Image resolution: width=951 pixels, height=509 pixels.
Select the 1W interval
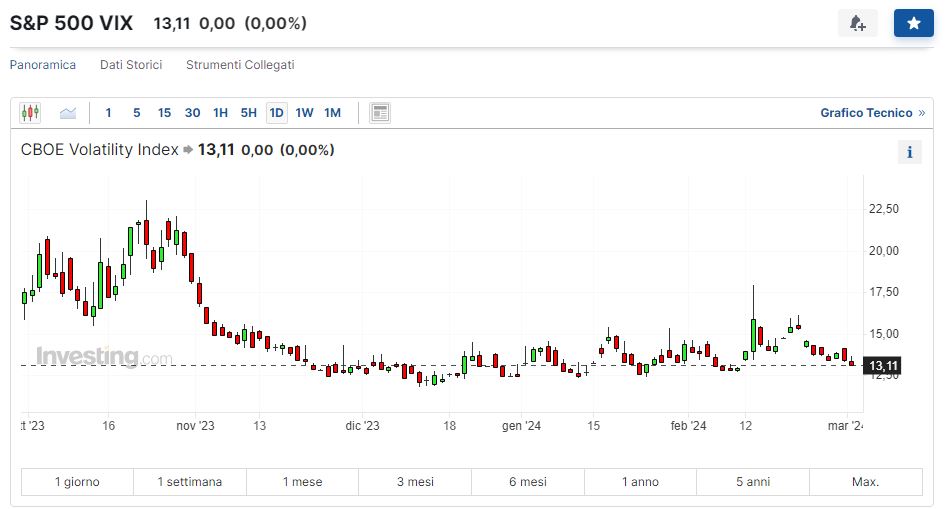(x=304, y=113)
